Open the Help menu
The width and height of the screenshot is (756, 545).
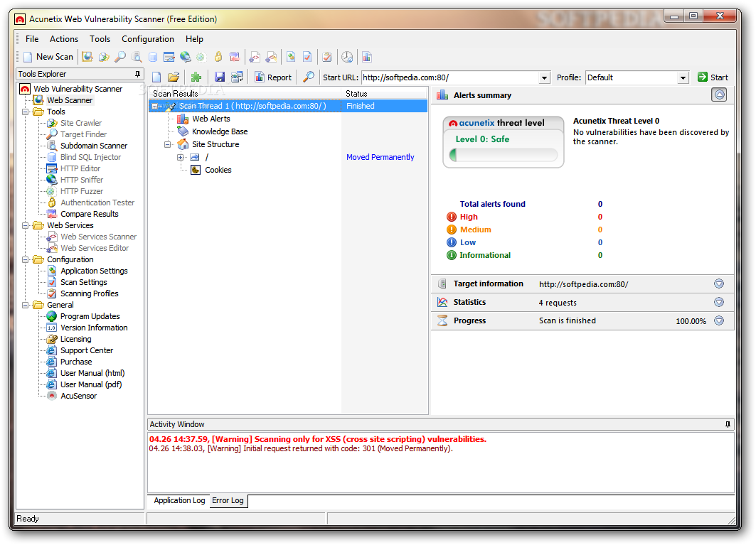click(x=194, y=39)
